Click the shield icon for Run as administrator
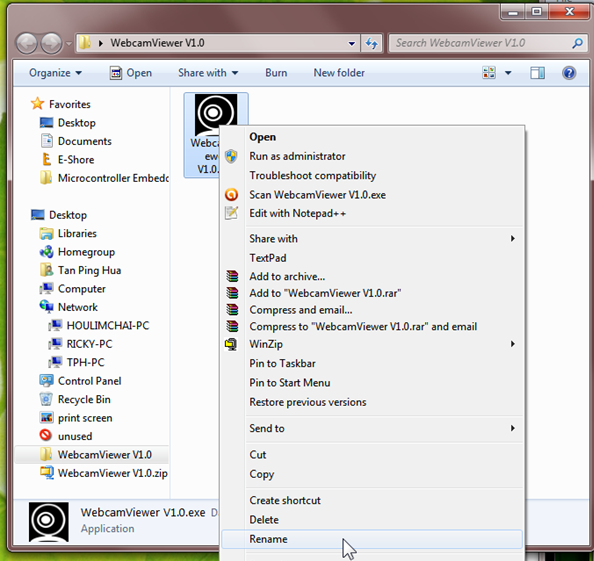This screenshot has height=561, width=594. tap(231, 156)
